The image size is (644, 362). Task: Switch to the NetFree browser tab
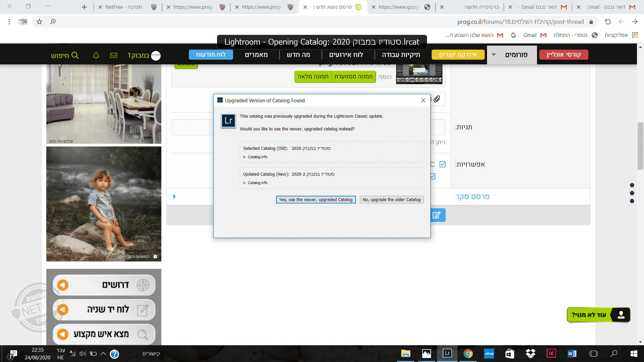tap(123, 7)
